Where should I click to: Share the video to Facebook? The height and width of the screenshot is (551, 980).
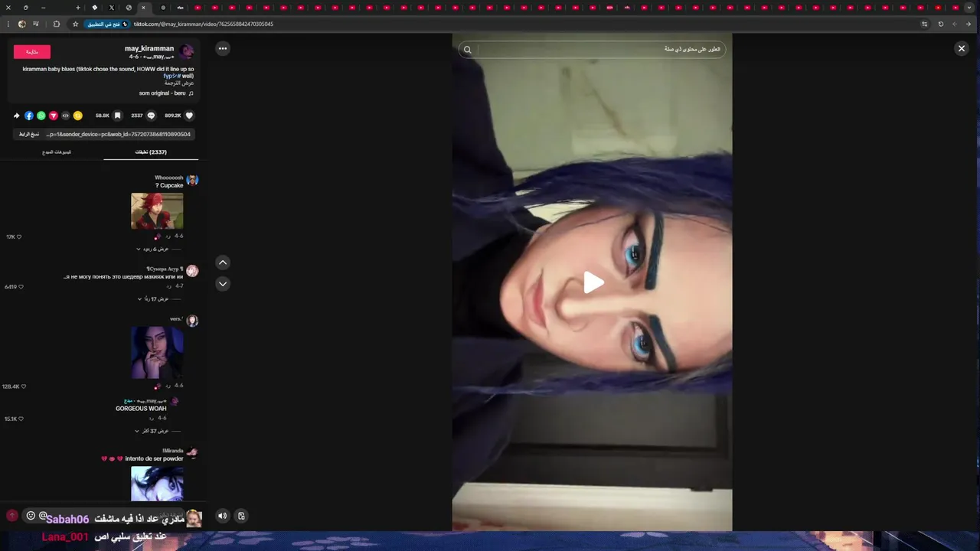tap(29, 116)
